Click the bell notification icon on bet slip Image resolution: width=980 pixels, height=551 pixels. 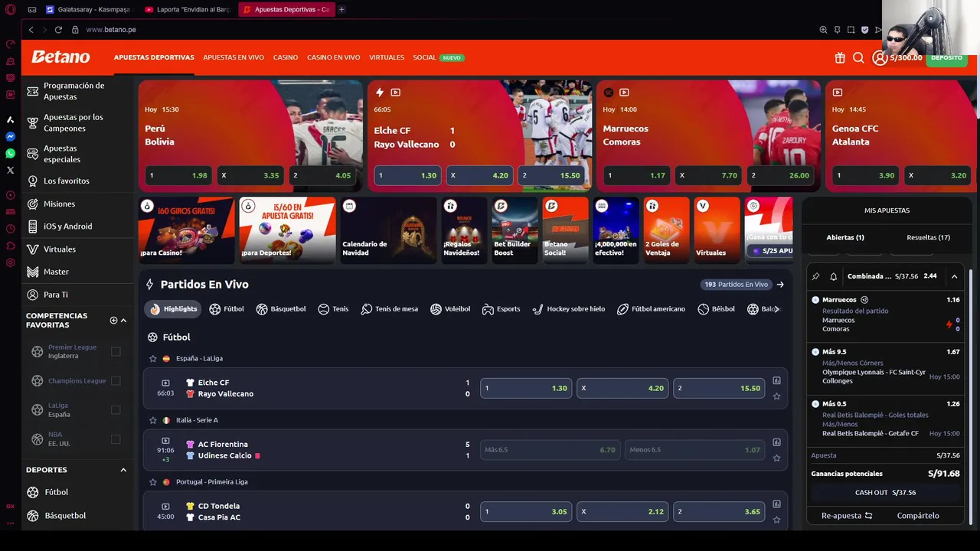833,276
